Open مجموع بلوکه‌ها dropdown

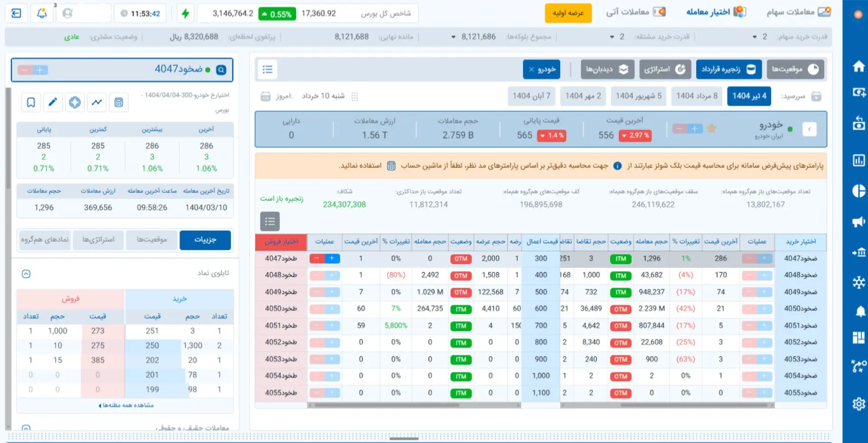point(453,37)
